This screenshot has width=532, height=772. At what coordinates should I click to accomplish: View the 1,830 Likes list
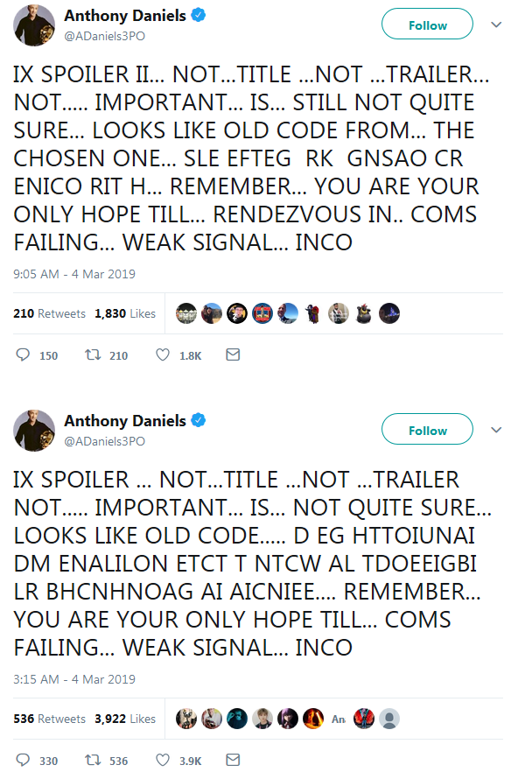tap(125, 313)
